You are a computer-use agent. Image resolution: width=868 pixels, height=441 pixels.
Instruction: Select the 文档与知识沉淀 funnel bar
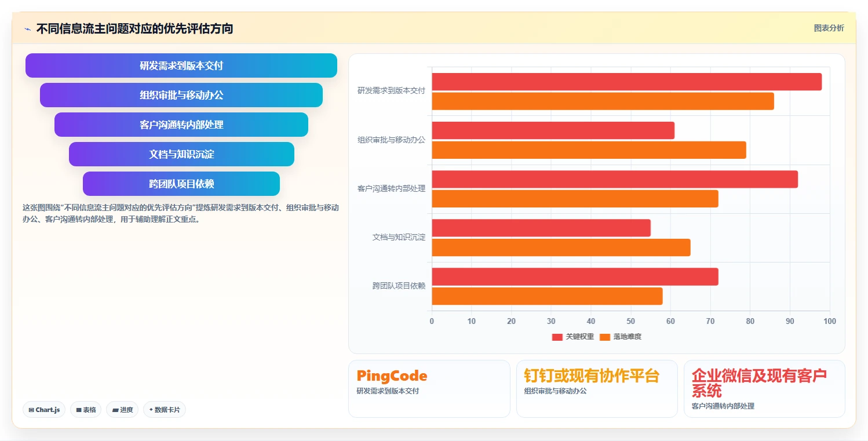tap(181, 154)
